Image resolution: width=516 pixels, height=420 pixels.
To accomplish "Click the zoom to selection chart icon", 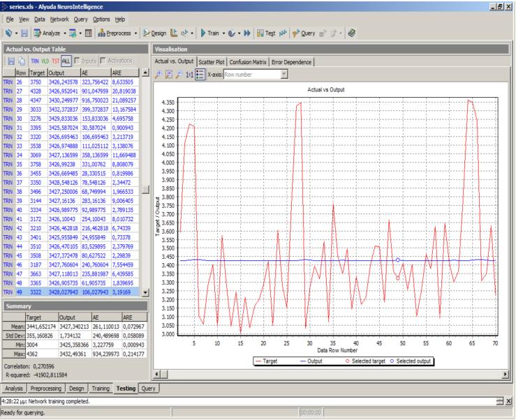I will coord(168,75).
